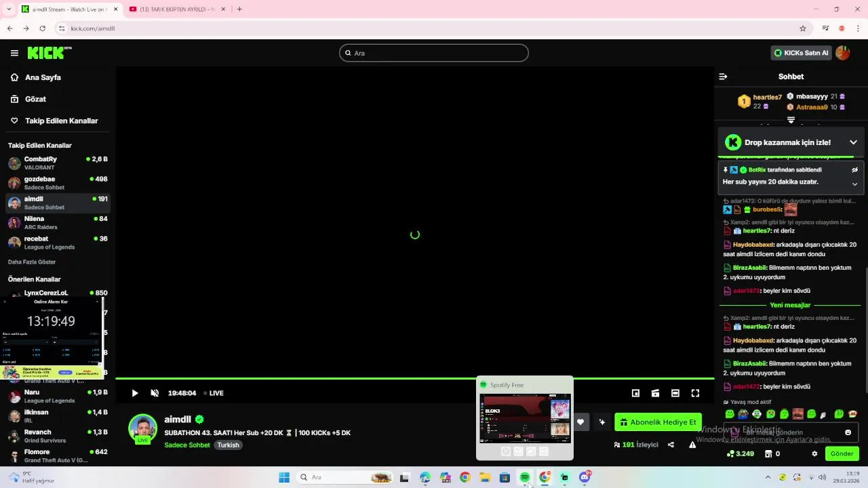Expand the pinned message chevron
This screenshot has height=488, width=868.
point(854,184)
